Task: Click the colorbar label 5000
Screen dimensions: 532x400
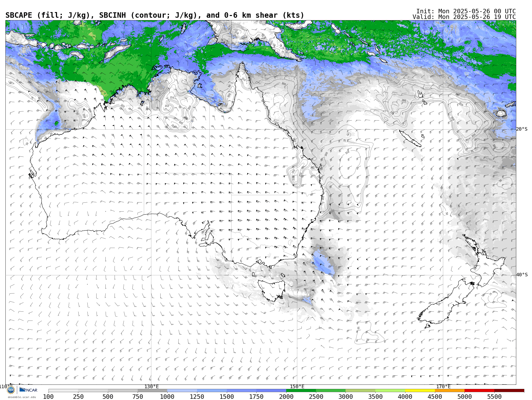Action: pos(465,397)
